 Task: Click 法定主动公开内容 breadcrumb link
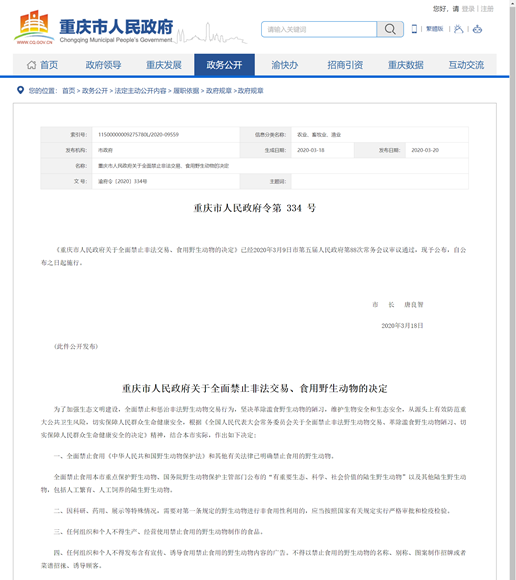click(x=141, y=91)
